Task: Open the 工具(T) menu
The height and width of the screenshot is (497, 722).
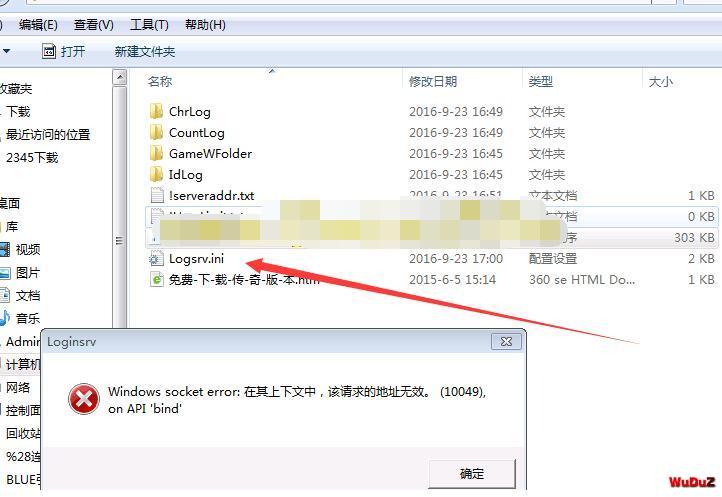Action: 149,24
